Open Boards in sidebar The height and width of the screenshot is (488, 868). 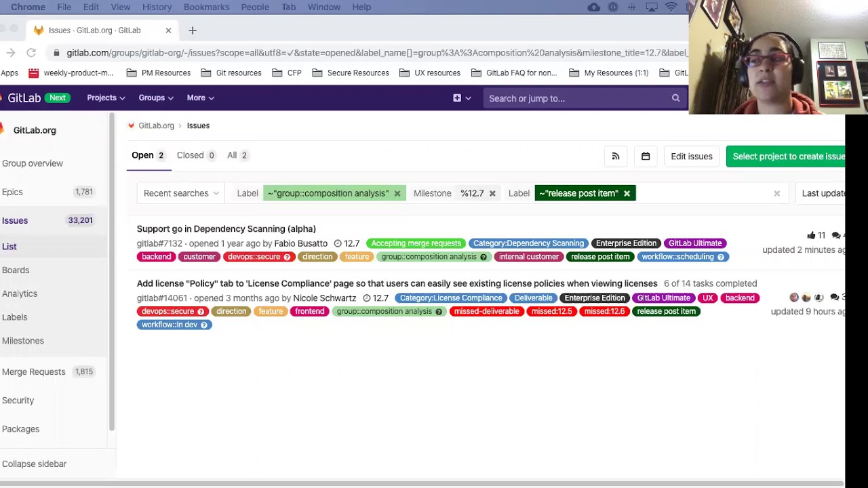pos(16,270)
